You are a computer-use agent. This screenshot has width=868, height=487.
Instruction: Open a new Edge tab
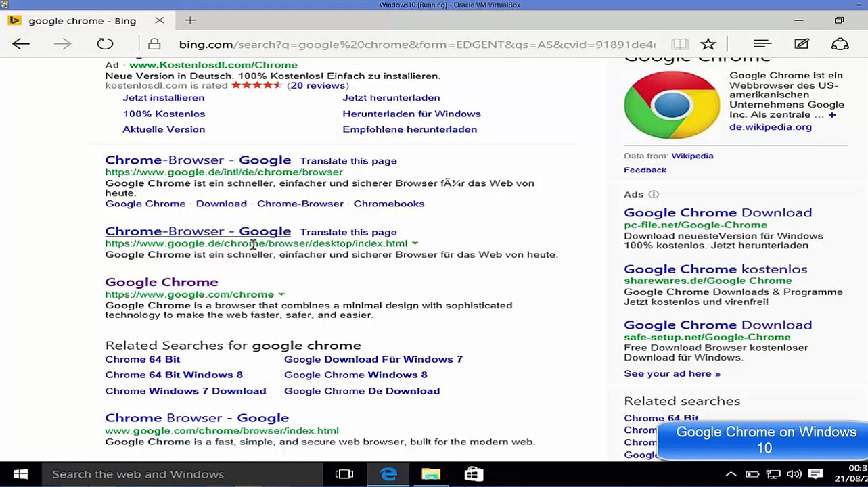pos(190,20)
